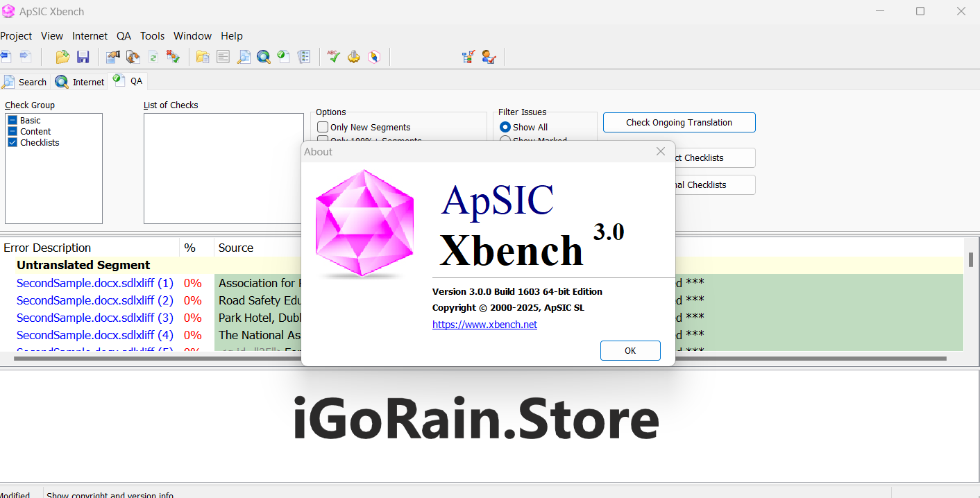The image size is (980, 498).
Task: Click the open project folder icon
Action: (x=62, y=57)
